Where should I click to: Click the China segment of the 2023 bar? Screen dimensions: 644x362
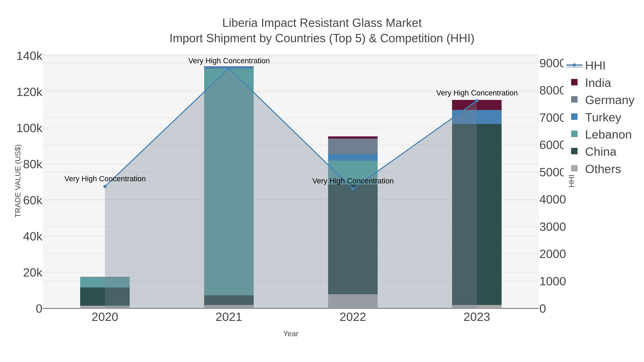click(477, 214)
